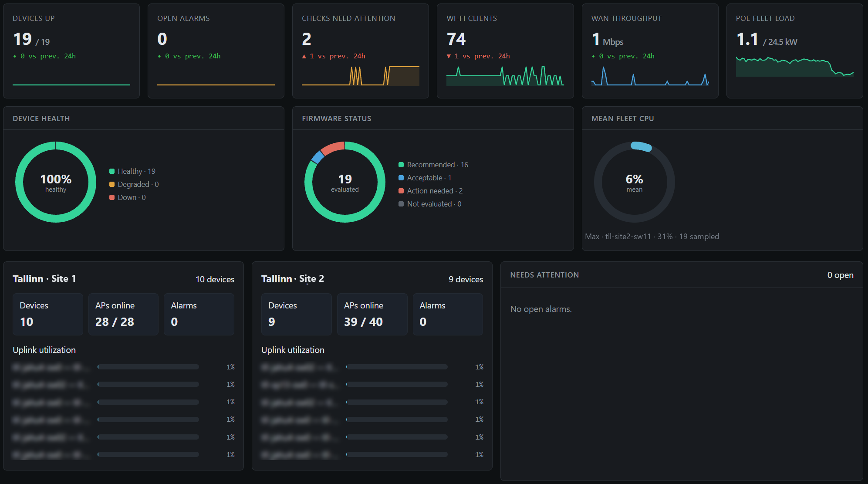Click the blue Acceptable legend swatch
868x484 pixels.
(401, 178)
